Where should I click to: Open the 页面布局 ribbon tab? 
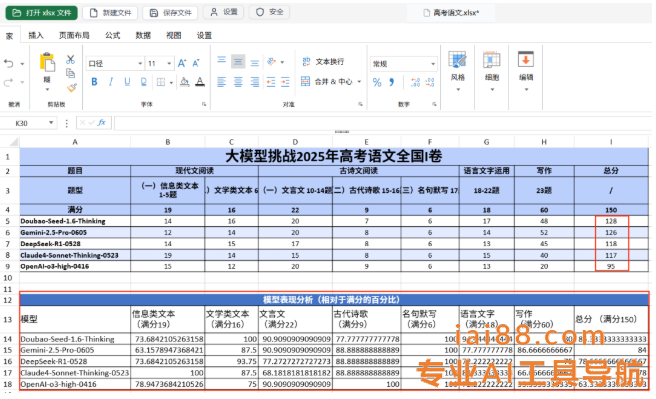click(74, 36)
